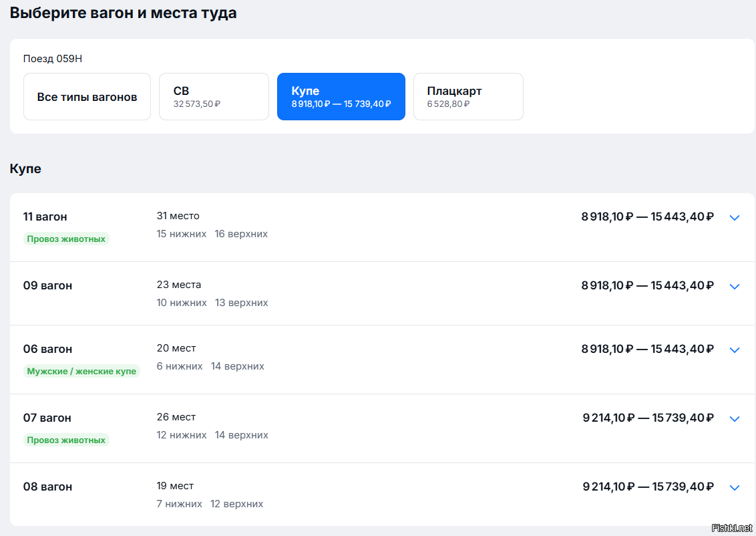Viewport: 756px width, 536px height.
Task: Click the '08 вагон' carriage label
Action: [47, 487]
